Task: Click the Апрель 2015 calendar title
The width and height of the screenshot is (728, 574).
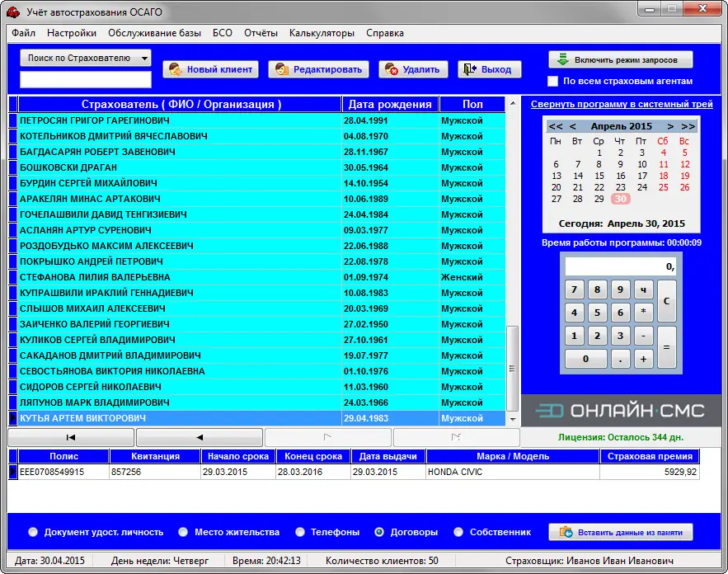Action: click(621, 126)
